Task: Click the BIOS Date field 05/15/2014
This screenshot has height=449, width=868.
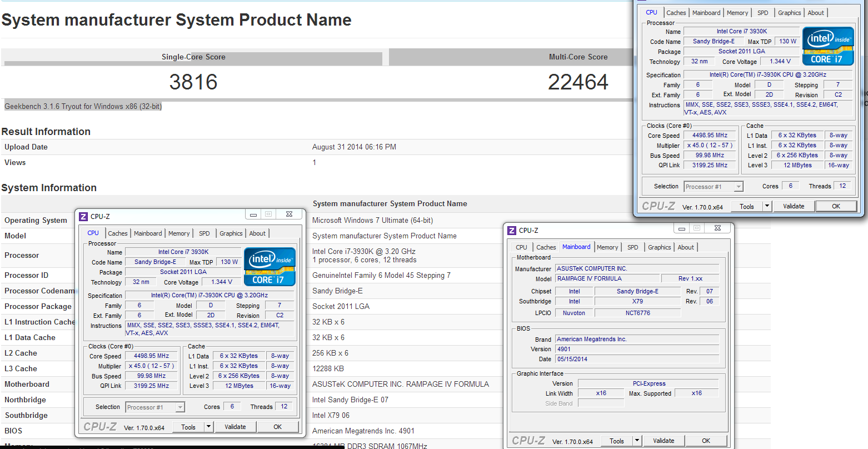Action: (x=637, y=359)
